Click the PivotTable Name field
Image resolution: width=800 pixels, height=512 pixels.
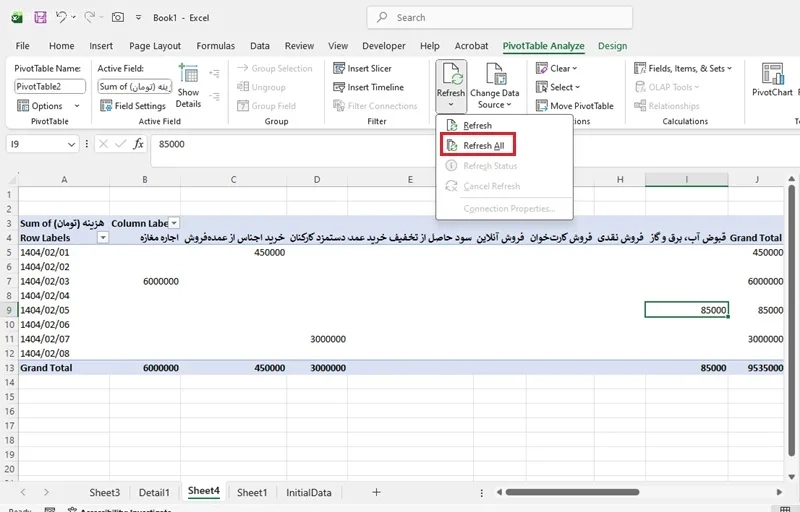(x=50, y=86)
